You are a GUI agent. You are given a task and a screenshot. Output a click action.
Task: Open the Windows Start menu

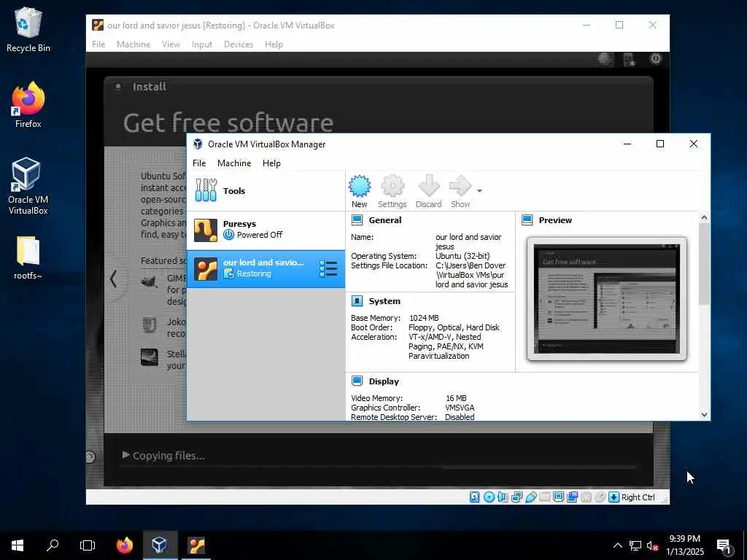18,545
